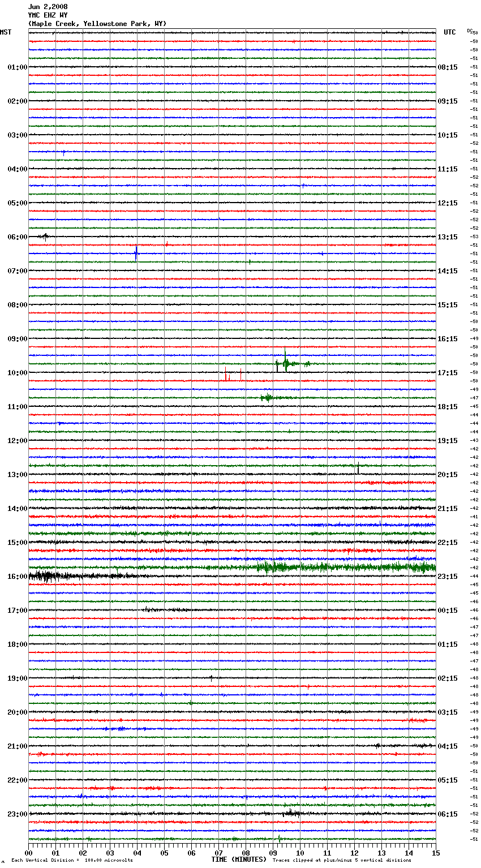Select the 20:00 MST time label
Image resolution: width=481 pixels, height=868 pixels.
pos(18,712)
